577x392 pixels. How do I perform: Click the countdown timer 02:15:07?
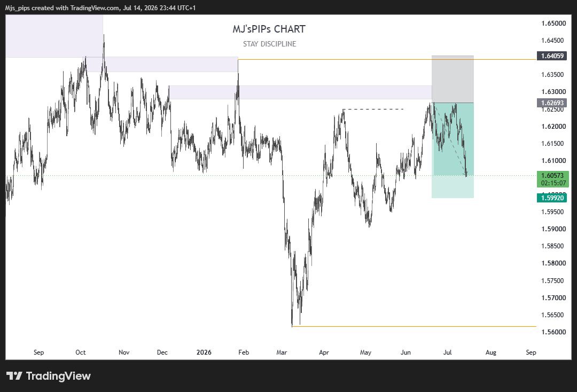click(553, 183)
